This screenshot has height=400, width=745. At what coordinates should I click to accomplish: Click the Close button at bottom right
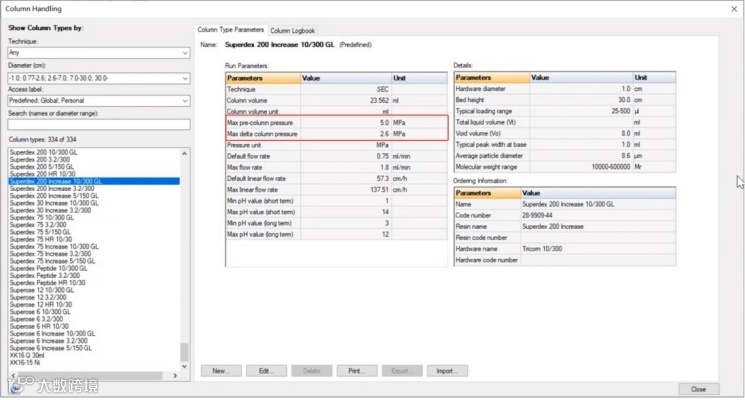click(x=698, y=389)
